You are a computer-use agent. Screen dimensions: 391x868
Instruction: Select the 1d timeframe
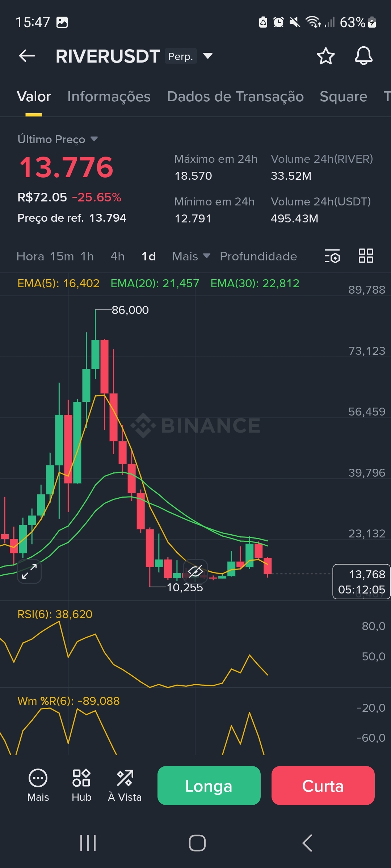click(x=149, y=256)
